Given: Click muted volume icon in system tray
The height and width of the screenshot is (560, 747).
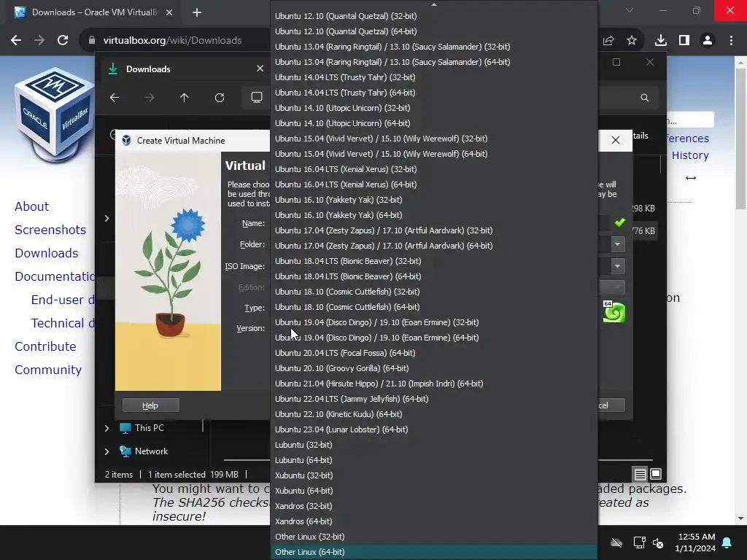Looking at the screenshot, I should click(658, 542).
